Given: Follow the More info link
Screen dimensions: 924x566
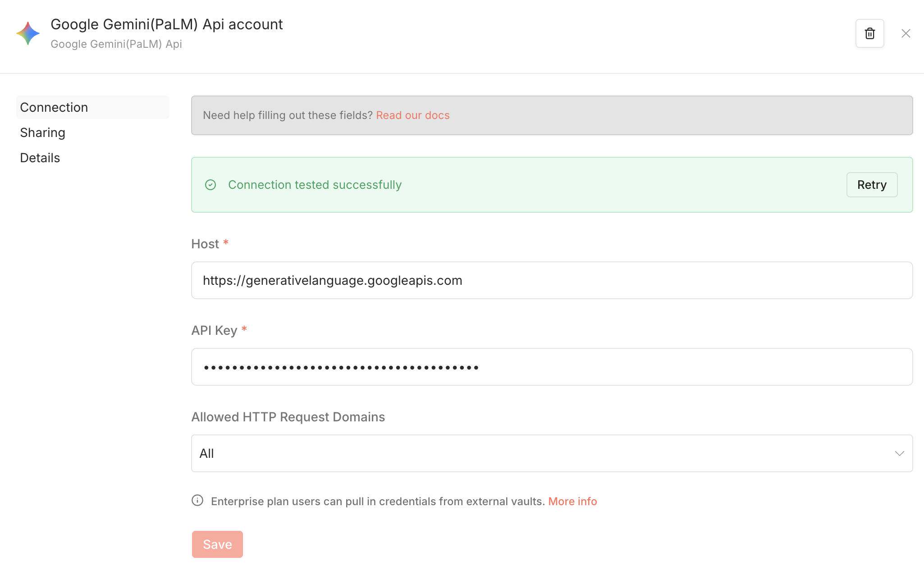Looking at the screenshot, I should click(572, 502).
